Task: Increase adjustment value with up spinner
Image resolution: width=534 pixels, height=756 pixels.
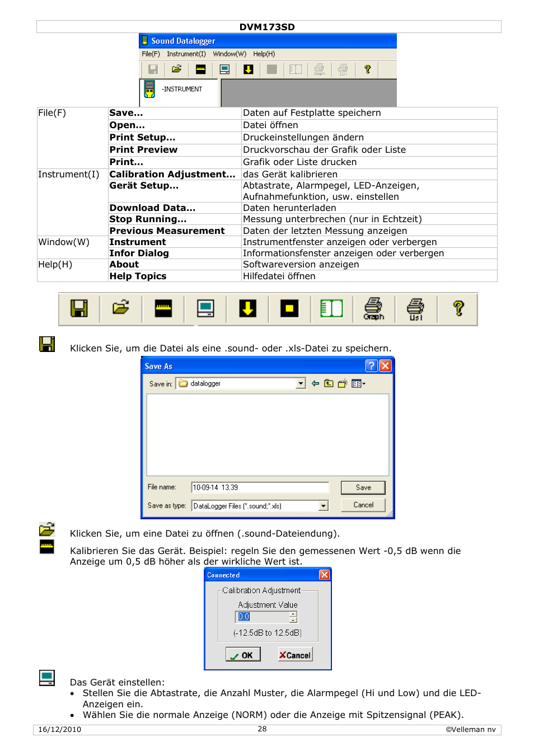Action: pos(293,614)
